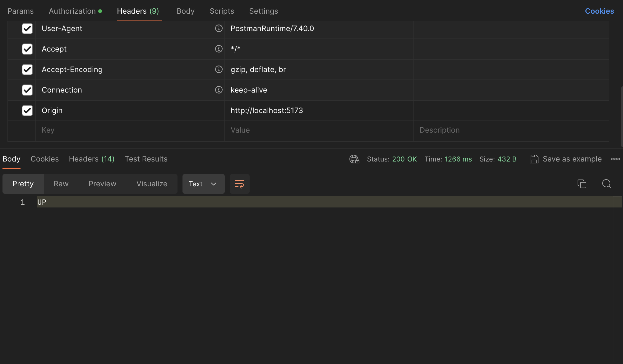Screen dimensions: 623x364
Task: Switch to the request Body tab
Action: (x=185, y=11)
